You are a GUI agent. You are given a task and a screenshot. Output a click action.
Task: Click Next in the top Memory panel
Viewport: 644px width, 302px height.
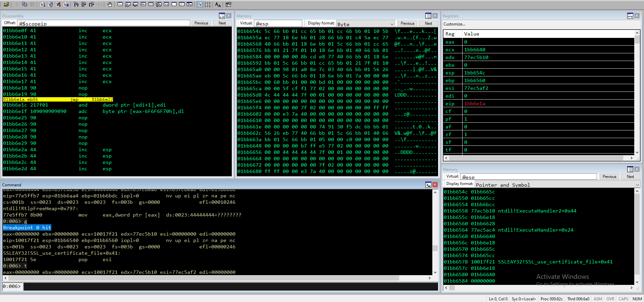(428, 23)
